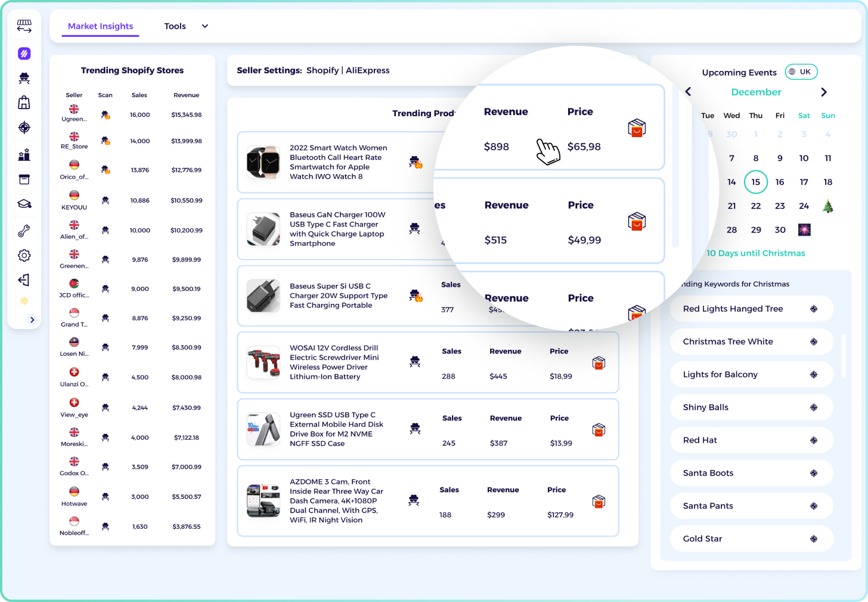Click the top-left exchange arrows icon
Screen dimensions: 868x602
click(24, 26)
